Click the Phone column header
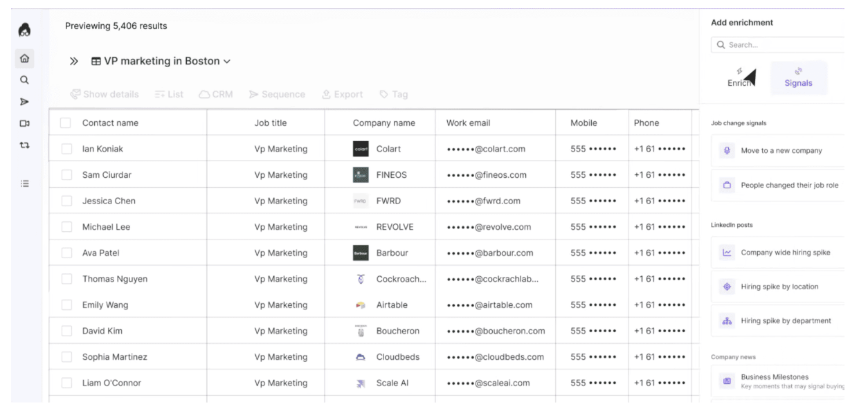This screenshot has height=418, width=868. click(x=647, y=123)
